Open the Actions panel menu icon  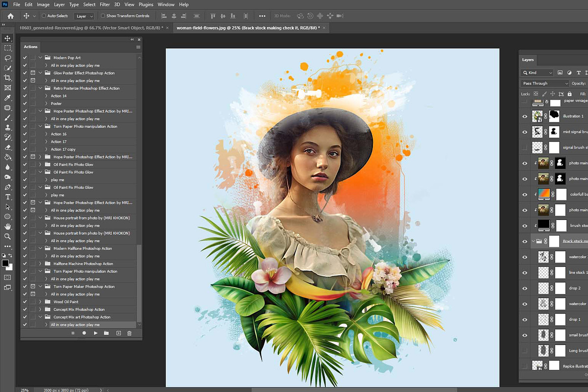tap(138, 47)
